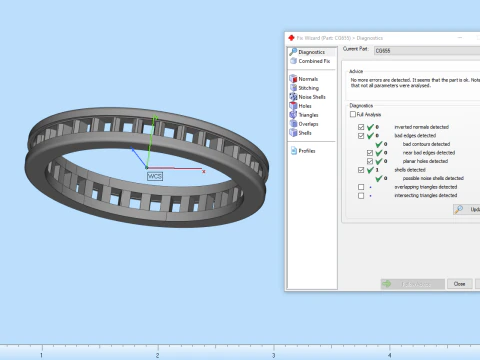Click the WCS label in the viewport
Screen dimensions: 480x360
(155, 176)
